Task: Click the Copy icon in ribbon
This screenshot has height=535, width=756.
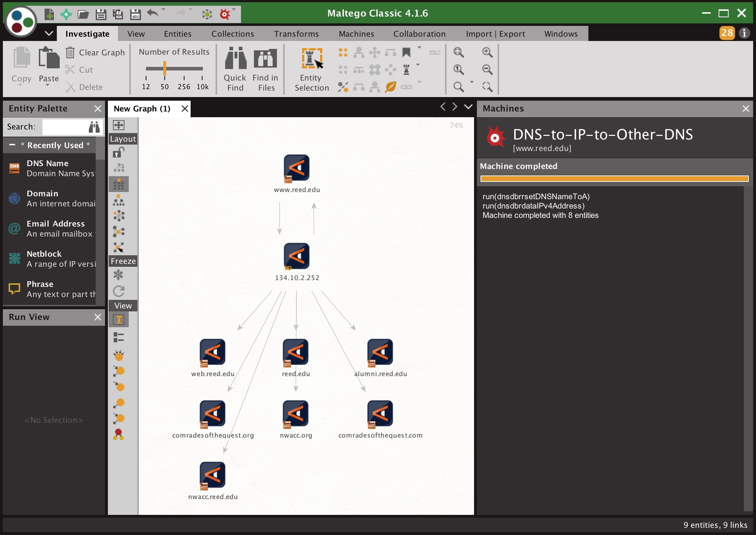Action: click(22, 57)
